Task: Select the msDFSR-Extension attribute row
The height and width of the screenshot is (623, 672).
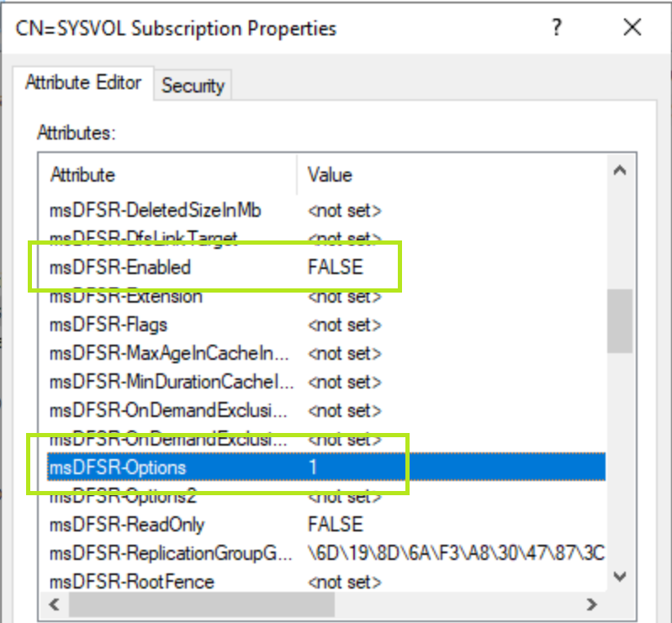Action: pyautogui.click(x=126, y=296)
